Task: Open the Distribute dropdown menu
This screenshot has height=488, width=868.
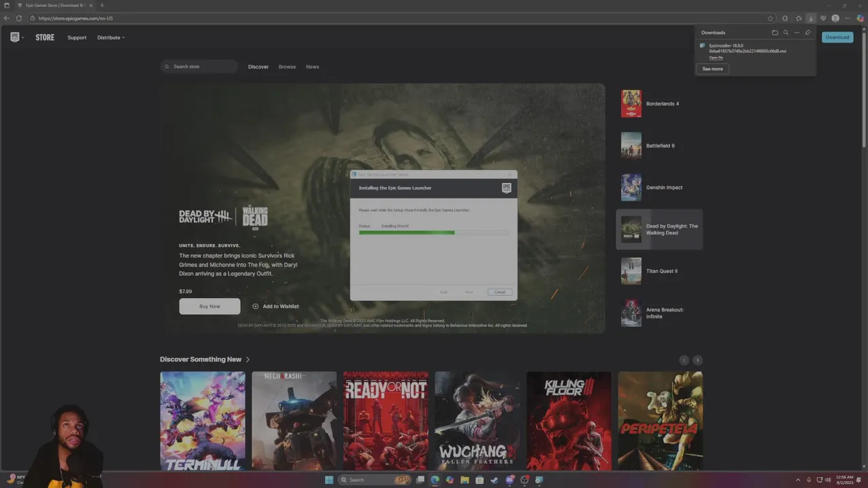Action: 111,37
